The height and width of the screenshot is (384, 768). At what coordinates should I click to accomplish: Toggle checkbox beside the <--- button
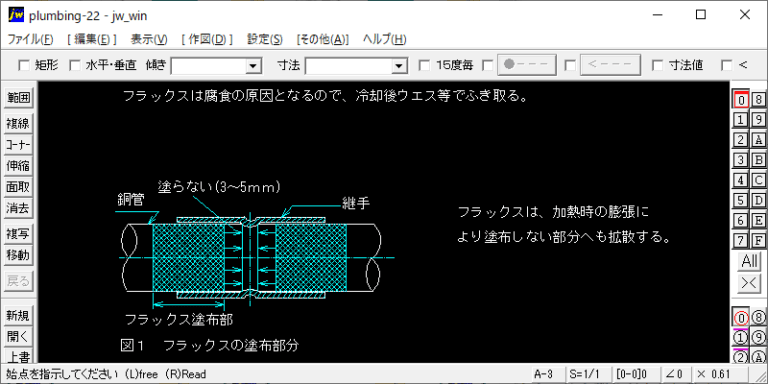coord(570,65)
